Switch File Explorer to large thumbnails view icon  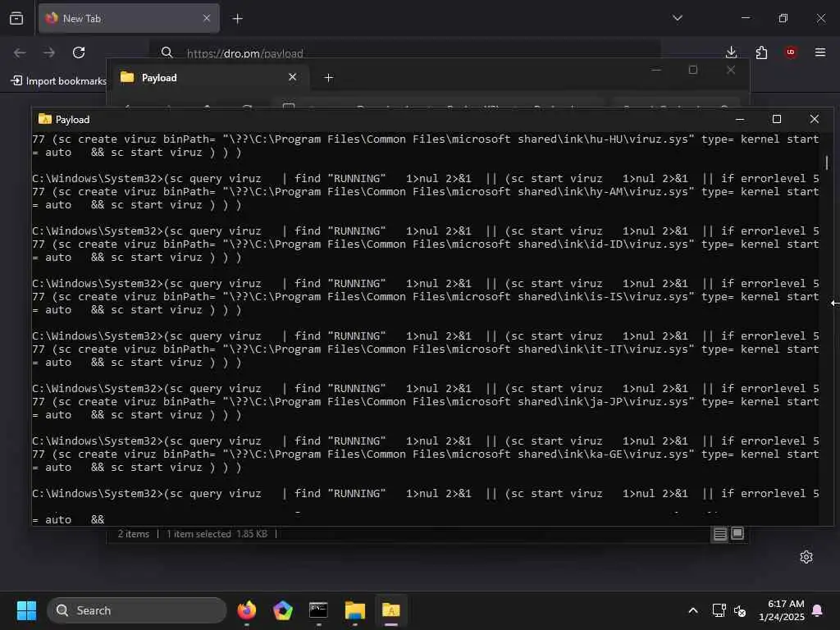click(737, 533)
